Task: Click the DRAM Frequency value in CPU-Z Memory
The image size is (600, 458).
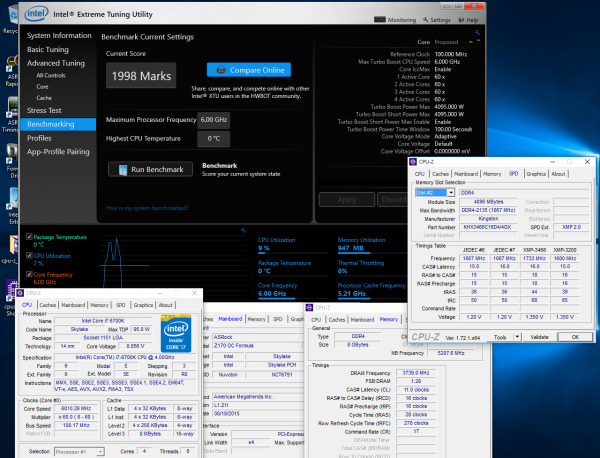Action: (416, 373)
